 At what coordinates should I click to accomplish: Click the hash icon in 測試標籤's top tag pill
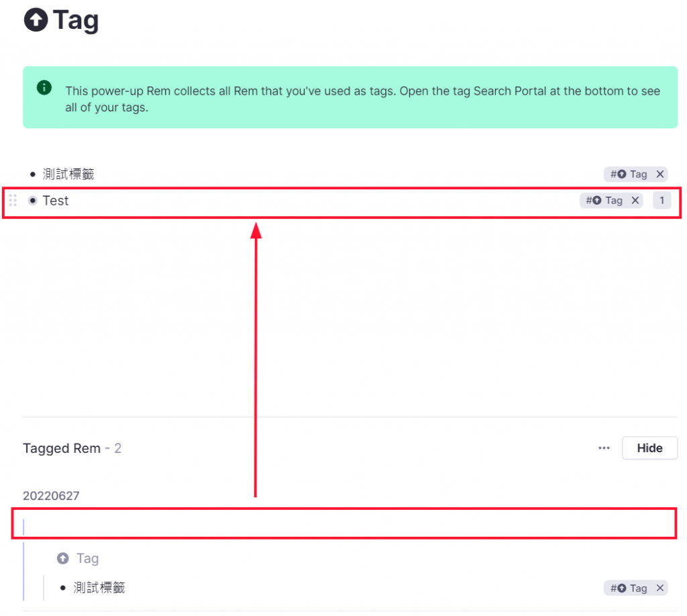pyautogui.click(x=613, y=174)
